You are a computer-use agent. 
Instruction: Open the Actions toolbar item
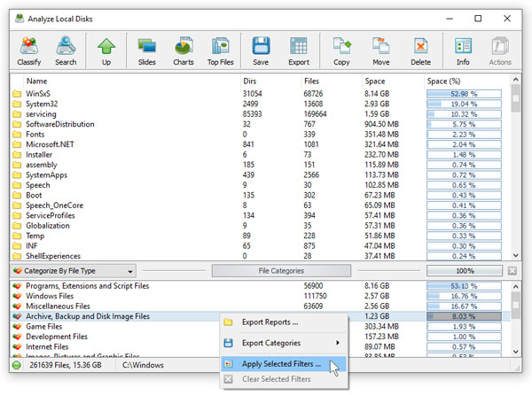click(x=500, y=51)
